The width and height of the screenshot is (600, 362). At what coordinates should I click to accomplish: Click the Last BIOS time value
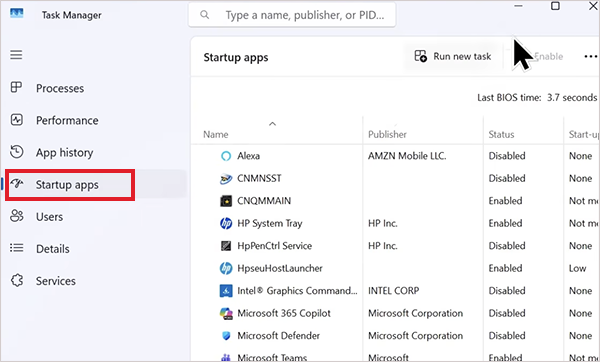click(x=572, y=98)
